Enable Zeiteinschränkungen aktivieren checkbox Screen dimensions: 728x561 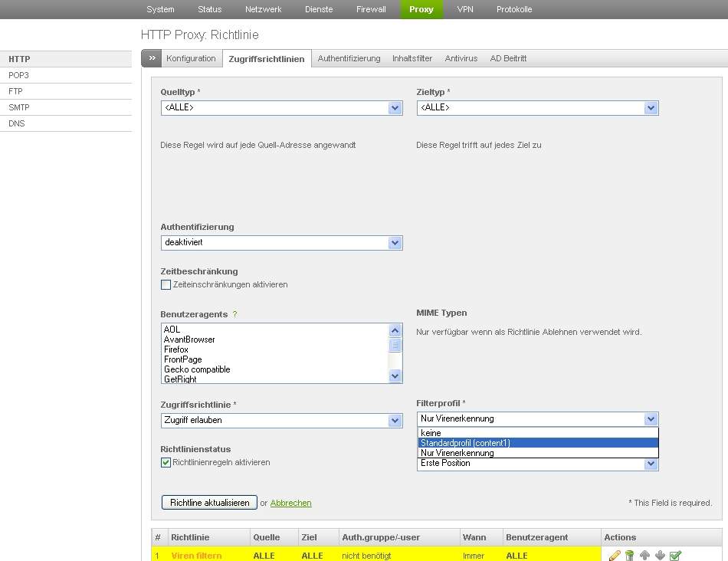[166, 285]
